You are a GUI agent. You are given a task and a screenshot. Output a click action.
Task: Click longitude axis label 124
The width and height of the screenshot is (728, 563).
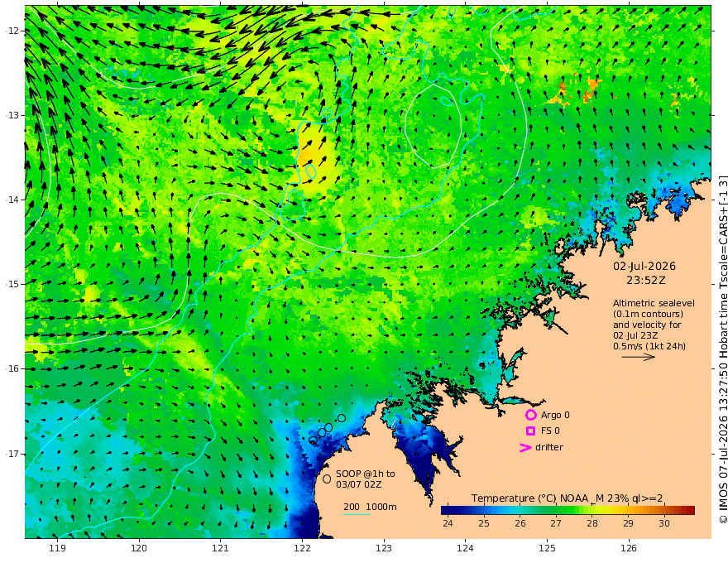pos(466,548)
